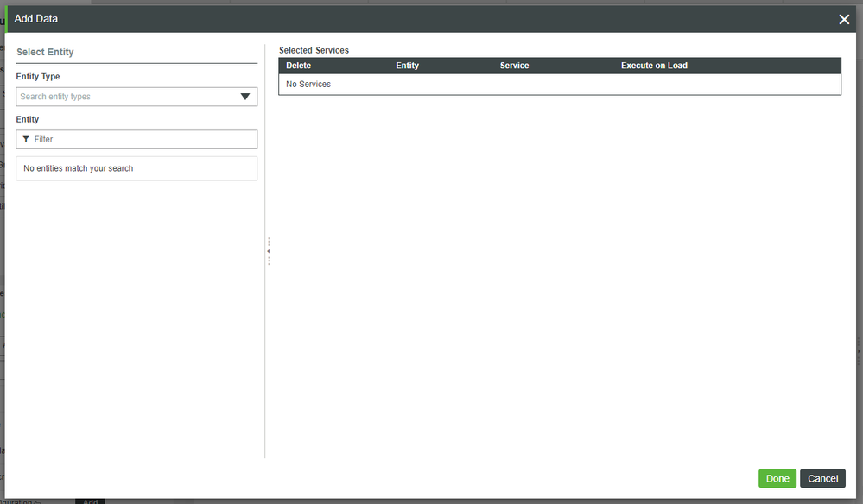Click the Entity column header
Screen dimensions: 863x504
[407, 66]
